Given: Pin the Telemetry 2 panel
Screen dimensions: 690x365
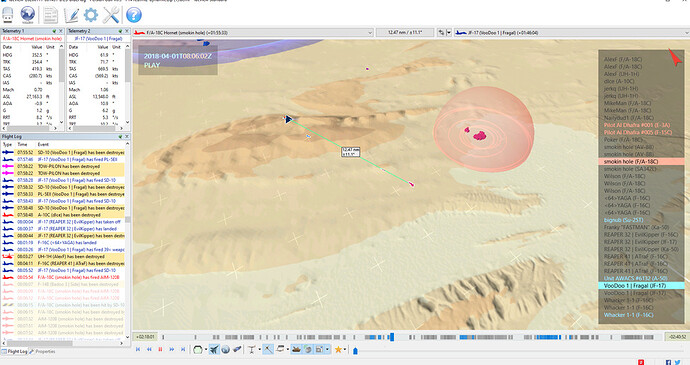Looking at the screenshot, I should point(120,31).
